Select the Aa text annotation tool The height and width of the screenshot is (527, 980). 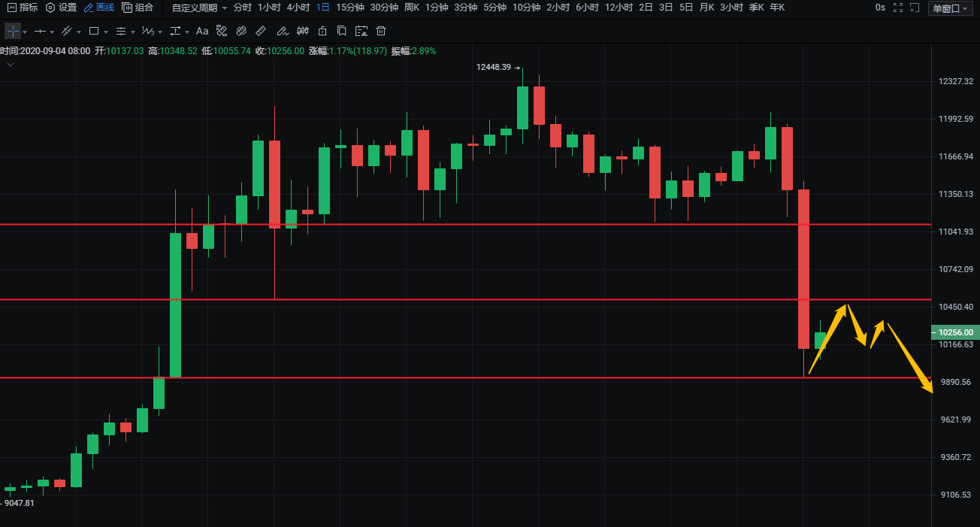(202, 32)
